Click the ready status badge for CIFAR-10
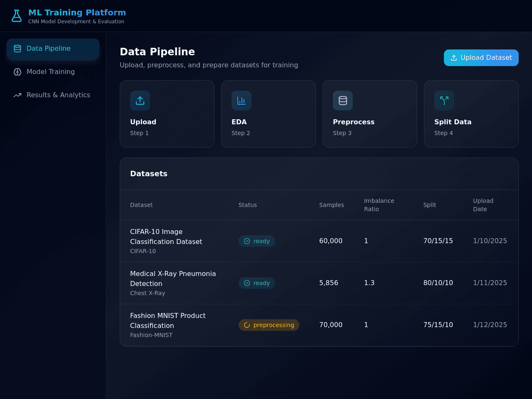Viewport: 532px width, 399px height. 257,241
